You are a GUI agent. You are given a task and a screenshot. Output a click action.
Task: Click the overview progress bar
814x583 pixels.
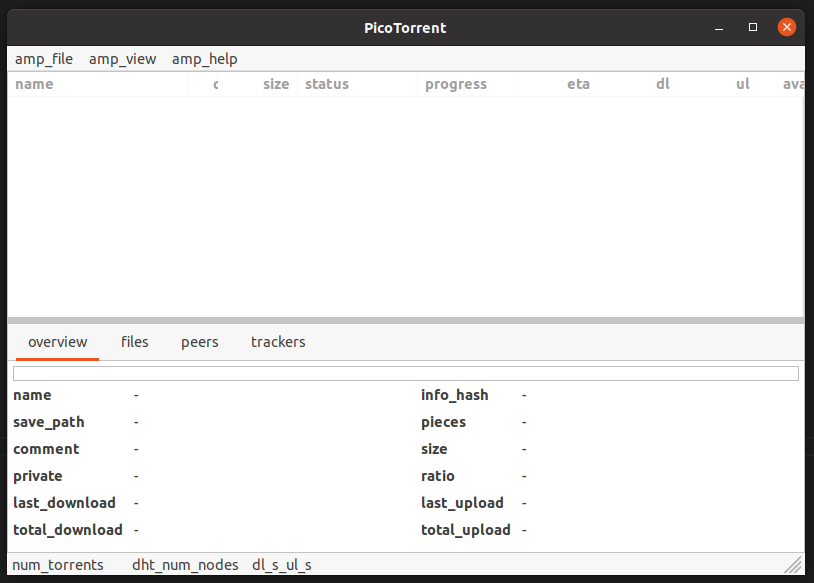pyautogui.click(x=406, y=373)
